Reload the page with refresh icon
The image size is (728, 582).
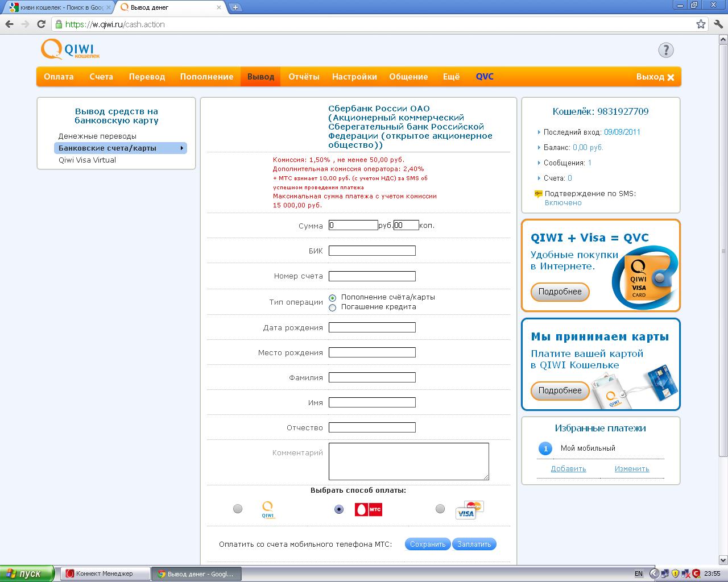point(41,24)
